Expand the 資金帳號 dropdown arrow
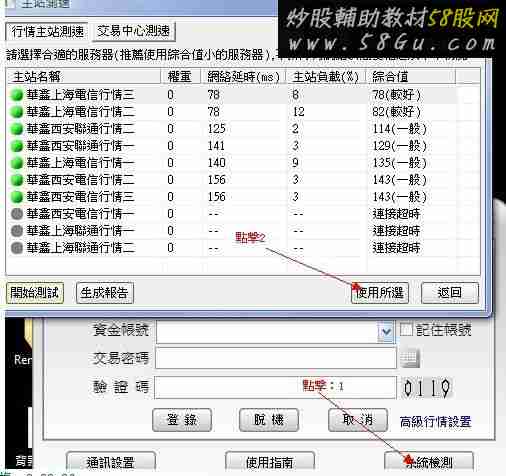 pos(386,332)
